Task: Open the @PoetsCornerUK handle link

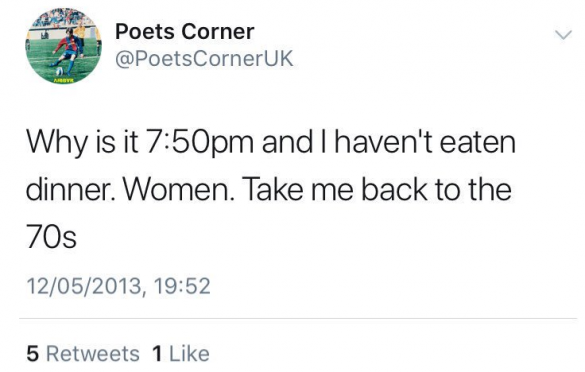Action: [204, 59]
